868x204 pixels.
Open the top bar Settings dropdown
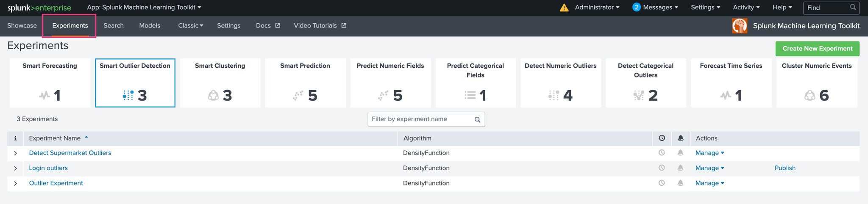pos(705,7)
